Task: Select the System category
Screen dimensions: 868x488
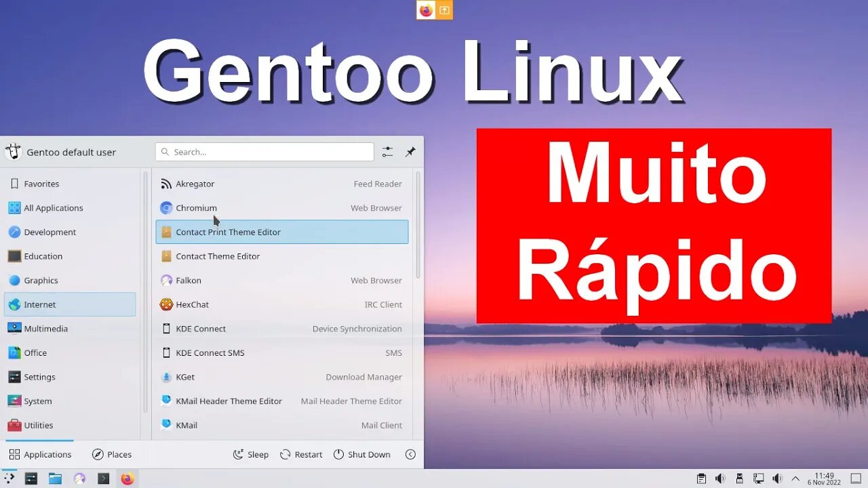Action: (70, 401)
